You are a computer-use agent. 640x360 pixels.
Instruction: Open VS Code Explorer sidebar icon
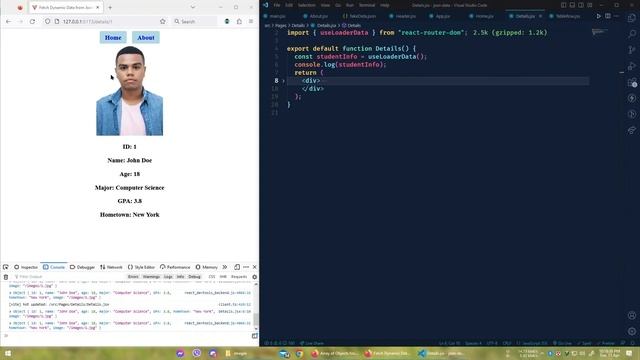coord(632,18)
